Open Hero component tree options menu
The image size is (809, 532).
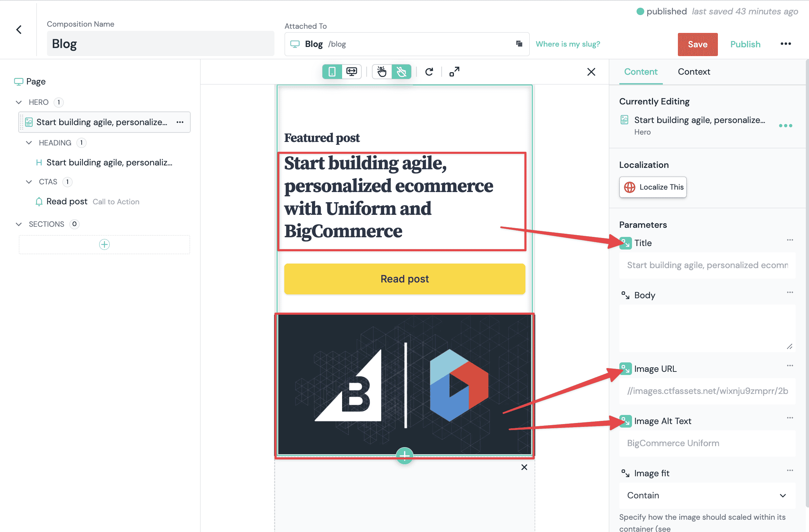pos(180,122)
